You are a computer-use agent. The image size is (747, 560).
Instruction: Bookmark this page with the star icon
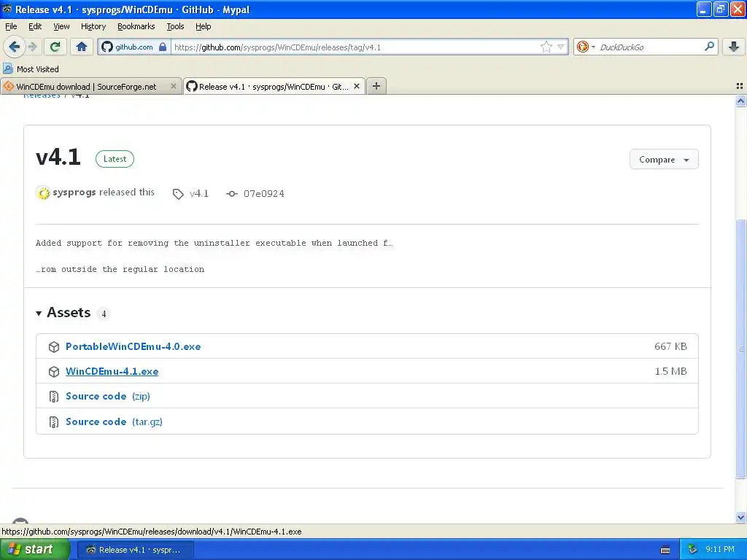546,47
